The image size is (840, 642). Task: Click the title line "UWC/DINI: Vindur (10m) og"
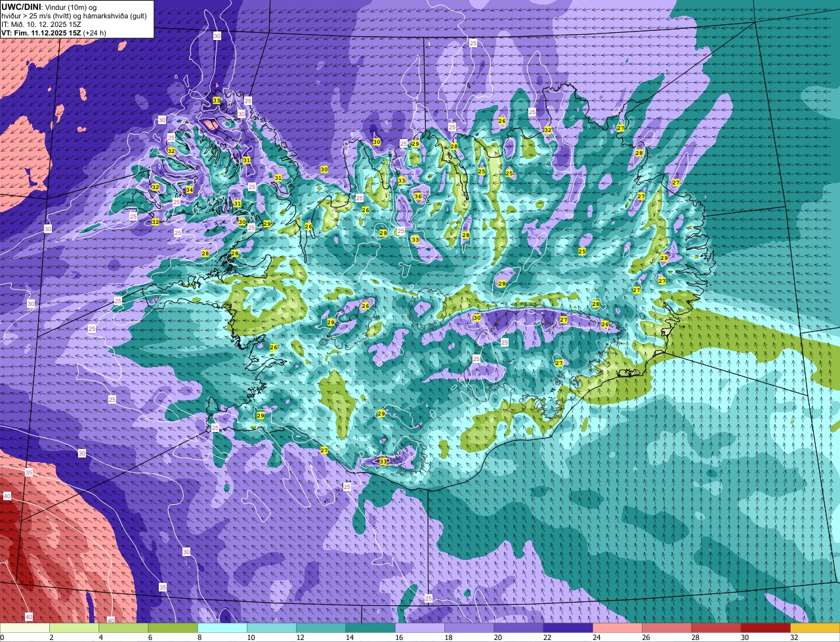click(x=49, y=7)
